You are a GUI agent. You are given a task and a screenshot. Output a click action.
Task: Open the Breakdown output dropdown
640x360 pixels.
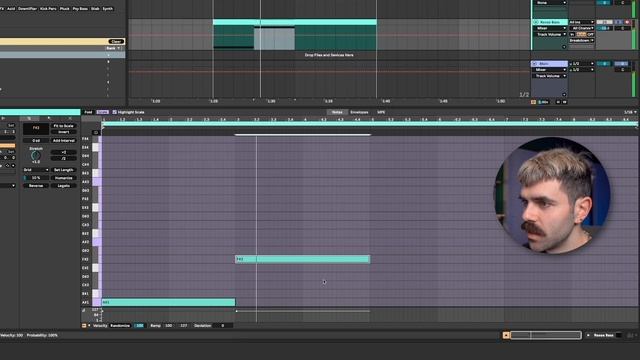[x=582, y=40]
